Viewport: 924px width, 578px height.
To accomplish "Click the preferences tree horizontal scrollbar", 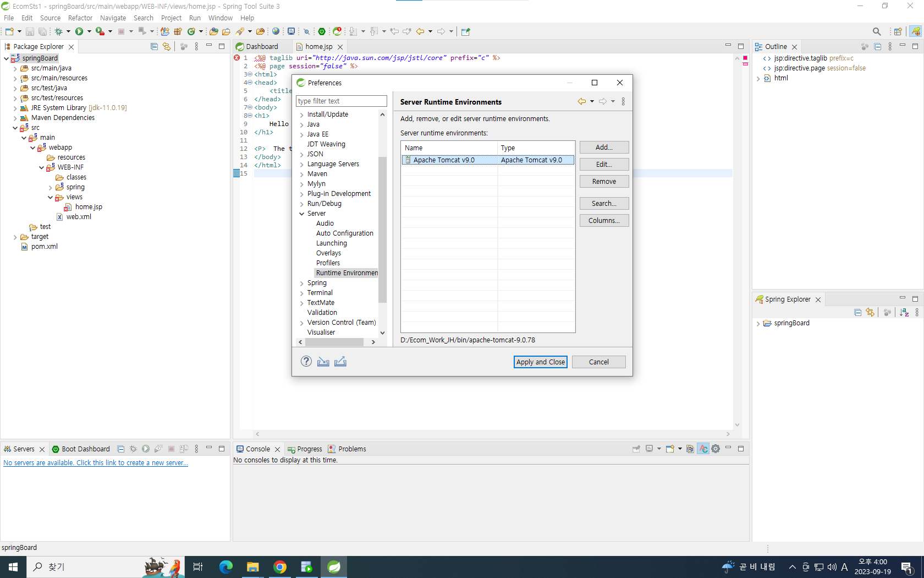I will pyautogui.click(x=334, y=342).
